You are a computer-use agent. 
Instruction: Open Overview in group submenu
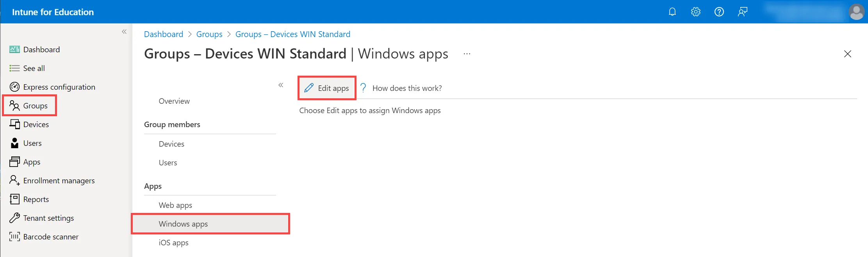[x=174, y=101]
